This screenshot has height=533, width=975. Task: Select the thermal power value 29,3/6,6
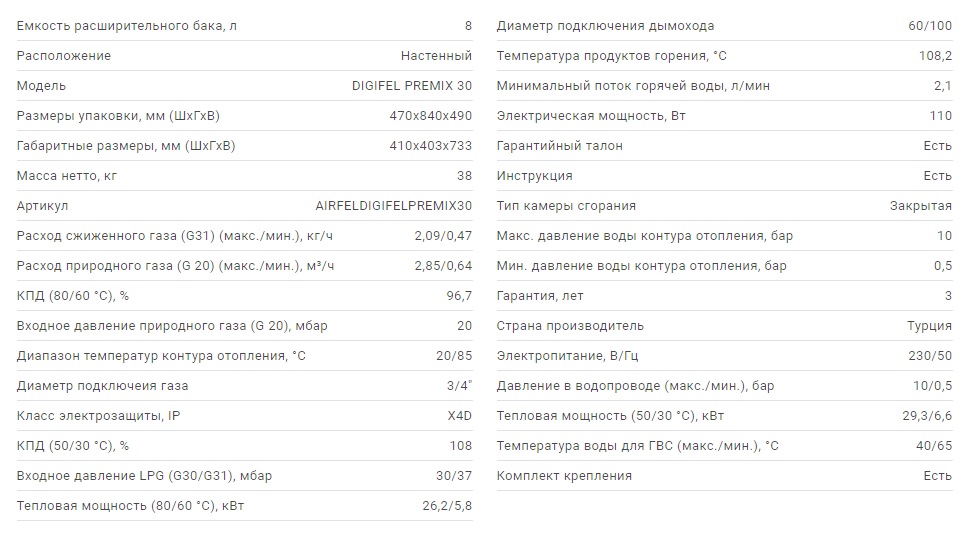pyautogui.click(x=923, y=416)
